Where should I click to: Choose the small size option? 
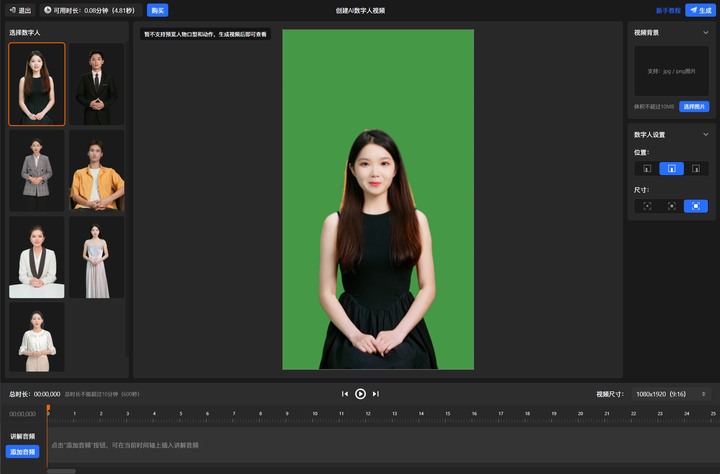[x=647, y=206]
